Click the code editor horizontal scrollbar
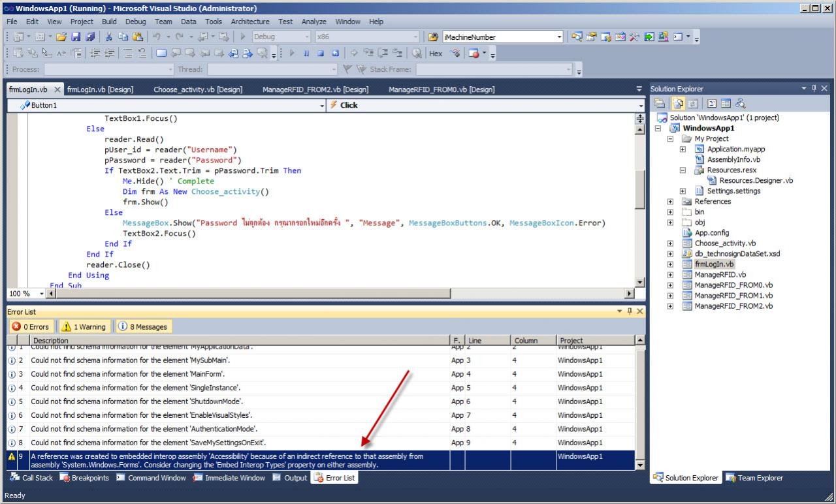Screen dimensions: 836x504 [x=341, y=294]
